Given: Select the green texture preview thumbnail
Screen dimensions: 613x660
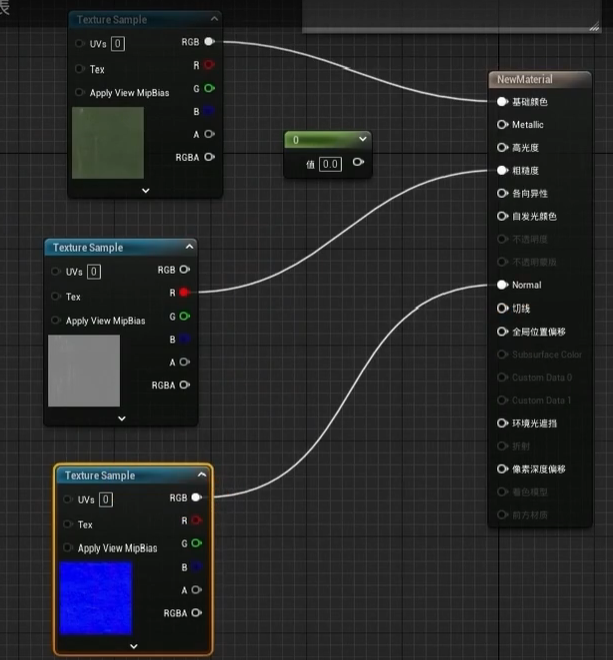Looking at the screenshot, I should 108,143.
